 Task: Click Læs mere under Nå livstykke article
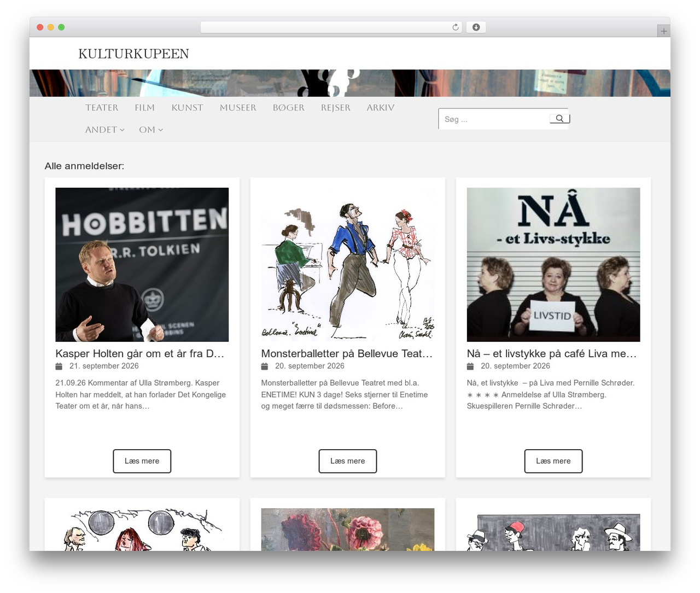pos(553,461)
